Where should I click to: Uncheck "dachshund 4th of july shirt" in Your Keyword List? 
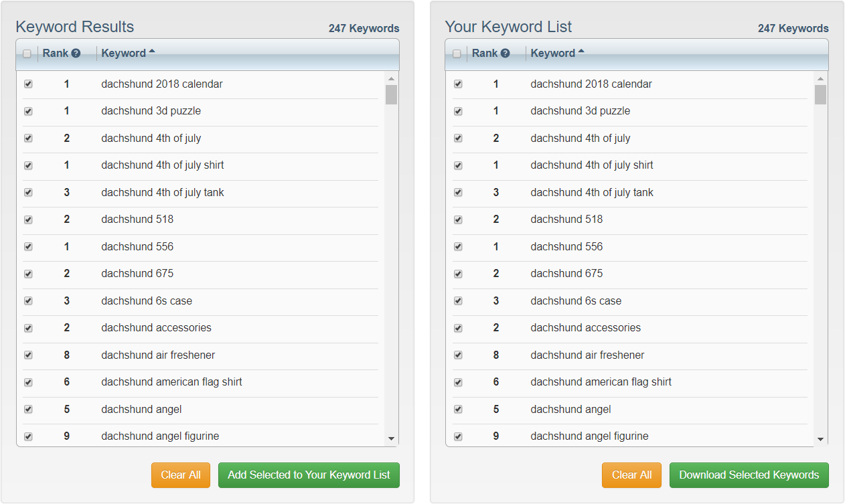click(x=458, y=165)
